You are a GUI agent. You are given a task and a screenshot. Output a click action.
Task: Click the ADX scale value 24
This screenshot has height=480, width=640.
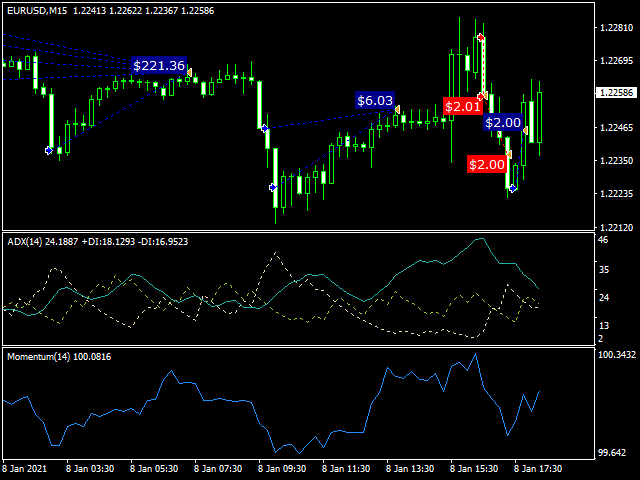click(603, 298)
